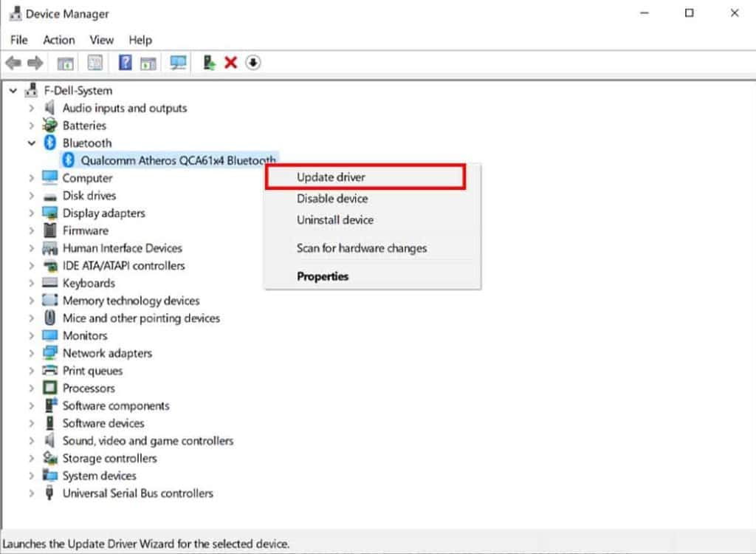
Task: Open the File menu
Action: coord(19,40)
